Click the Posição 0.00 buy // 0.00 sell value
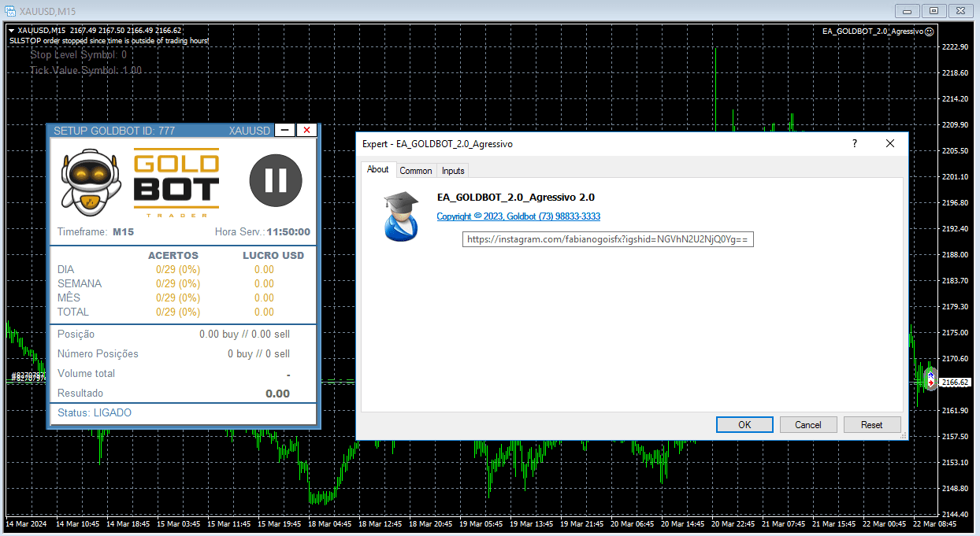This screenshot has width=980, height=536. [x=244, y=335]
